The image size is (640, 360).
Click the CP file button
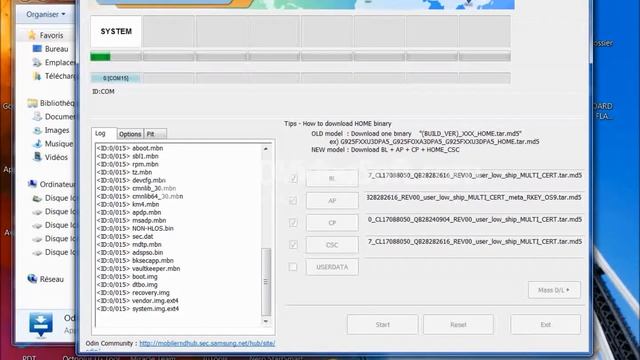tap(332, 222)
